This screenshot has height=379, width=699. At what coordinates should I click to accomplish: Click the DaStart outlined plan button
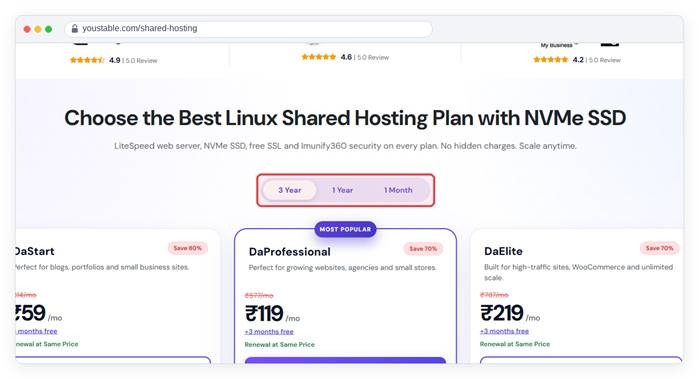pos(113,360)
